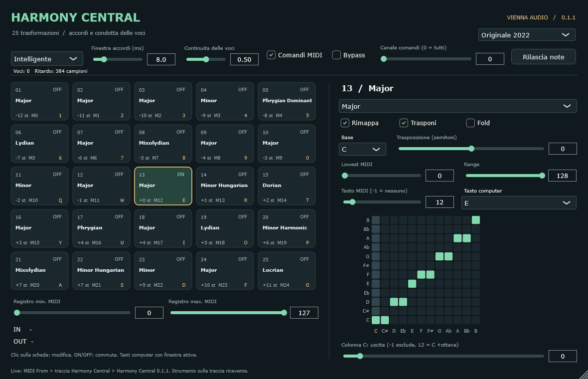This screenshot has width=588, height=379.
Task: Toggle OFF switch on card 01 Major
Action: [x=57, y=90]
